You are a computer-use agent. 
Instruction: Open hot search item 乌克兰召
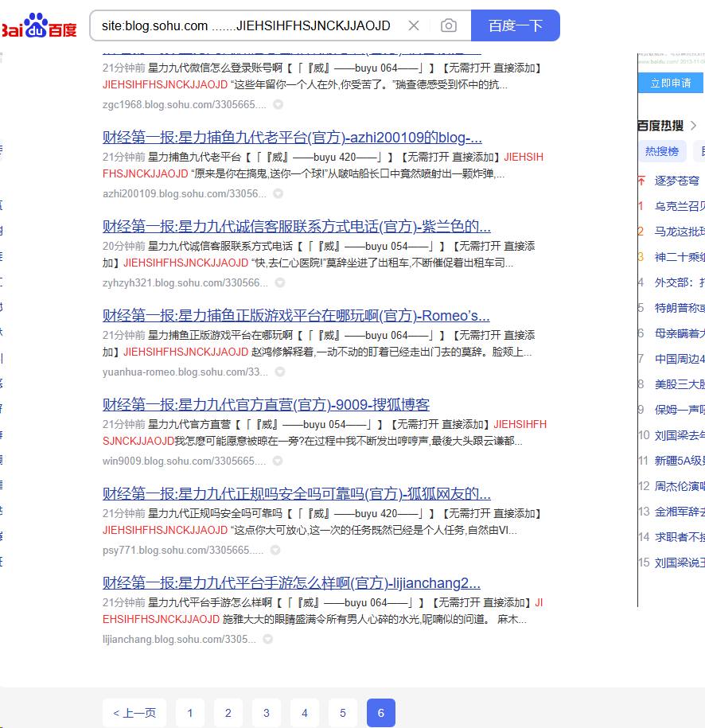coord(680,206)
